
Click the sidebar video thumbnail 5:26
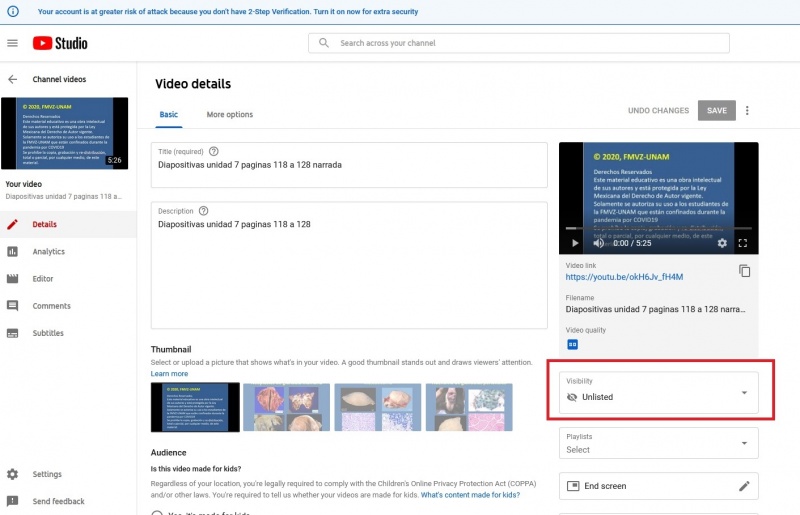(64, 133)
